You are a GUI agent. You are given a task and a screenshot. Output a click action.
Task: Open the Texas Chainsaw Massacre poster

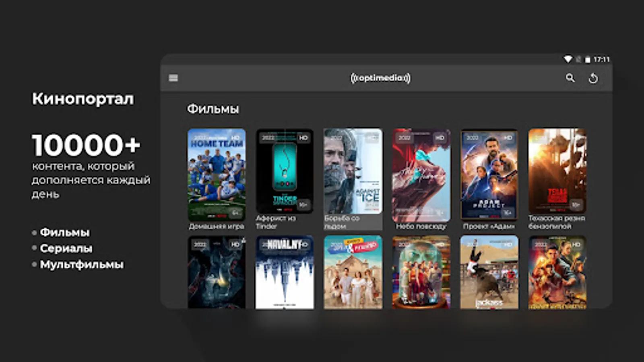coord(557,171)
